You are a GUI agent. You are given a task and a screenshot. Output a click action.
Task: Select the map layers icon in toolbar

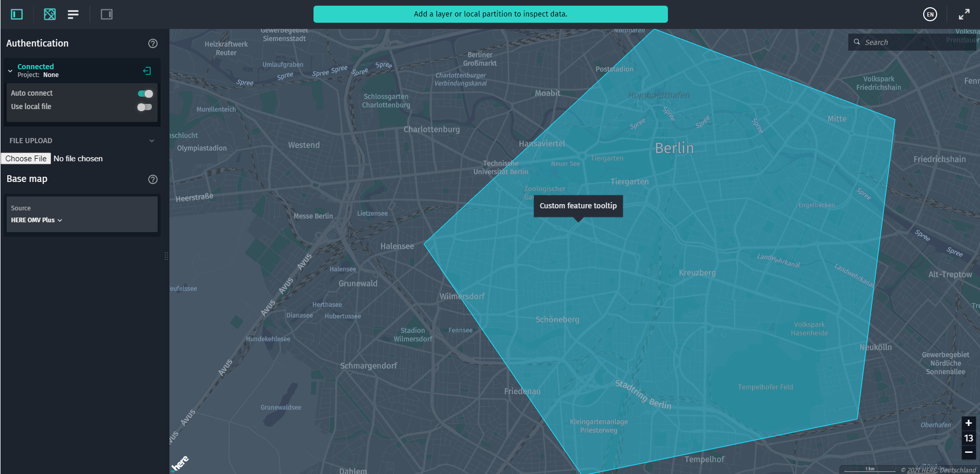pyautogui.click(x=50, y=14)
